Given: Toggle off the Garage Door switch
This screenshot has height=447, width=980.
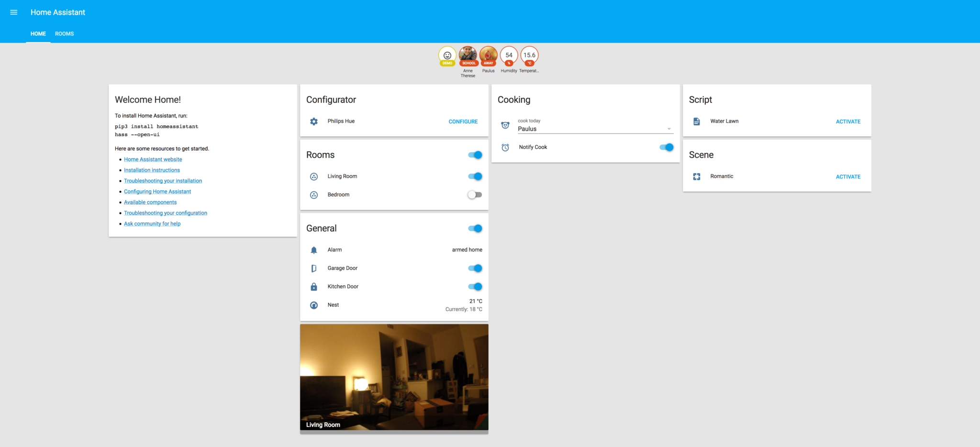Looking at the screenshot, I should click(x=475, y=268).
